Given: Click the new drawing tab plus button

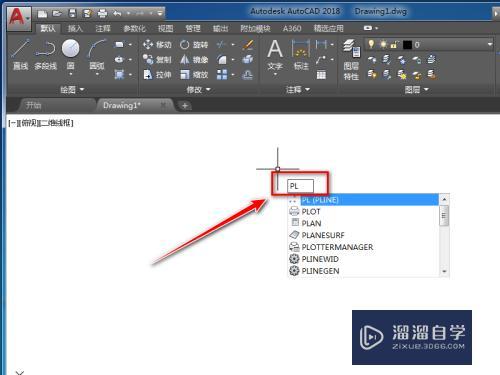Looking at the screenshot, I should (185, 106).
